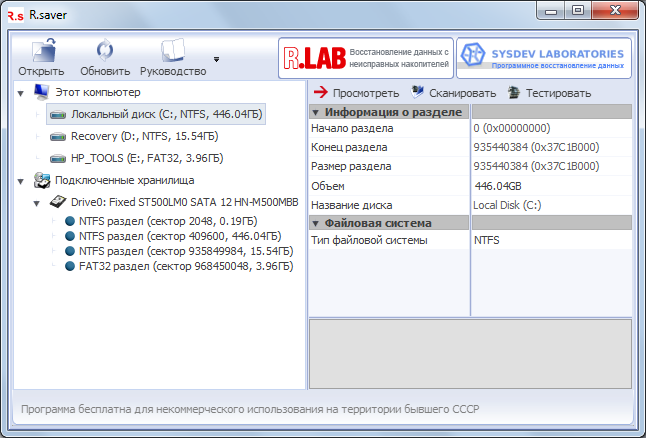Viewport: 646px width, 438px height.
Task: Collapse the Информация о разделе section
Action: [316, 112]
